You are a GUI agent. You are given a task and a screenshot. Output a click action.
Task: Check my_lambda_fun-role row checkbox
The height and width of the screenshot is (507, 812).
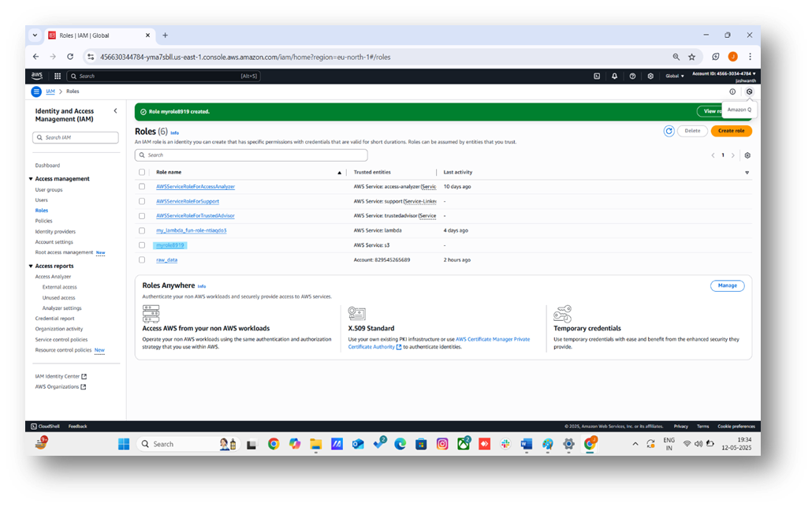pos(142,230)
